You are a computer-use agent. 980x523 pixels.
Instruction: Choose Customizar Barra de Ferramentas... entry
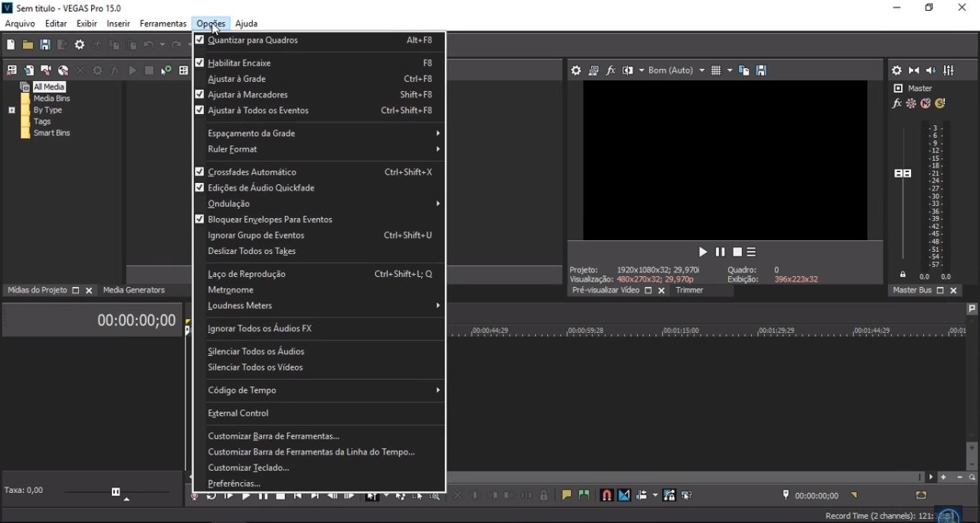pyautogui.click(x=319, y=436)
